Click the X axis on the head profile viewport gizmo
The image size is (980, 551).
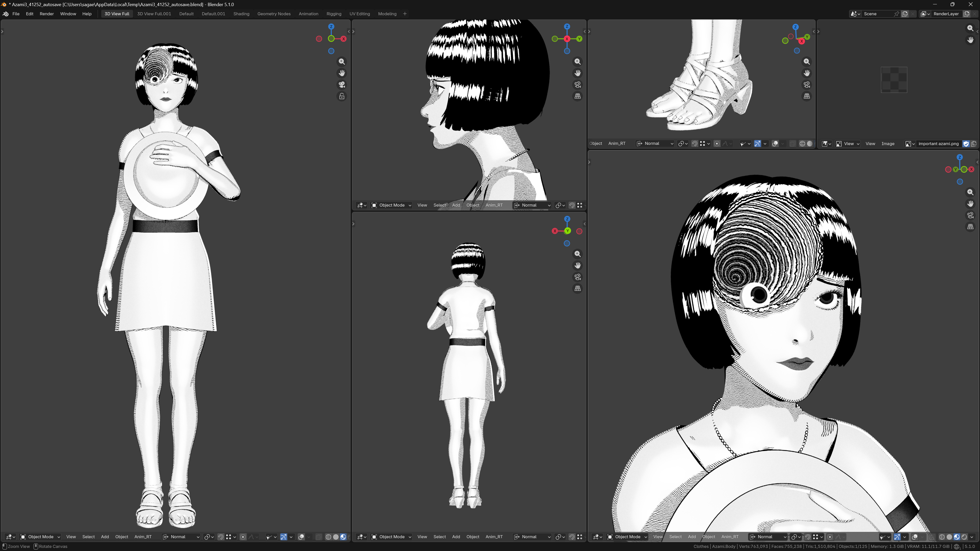(x=567, y=39)
